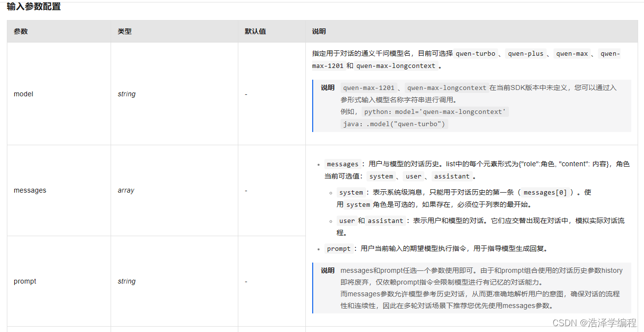
Task: Click the 输入参数配置 heading
Action: click(x=33, y=6)
